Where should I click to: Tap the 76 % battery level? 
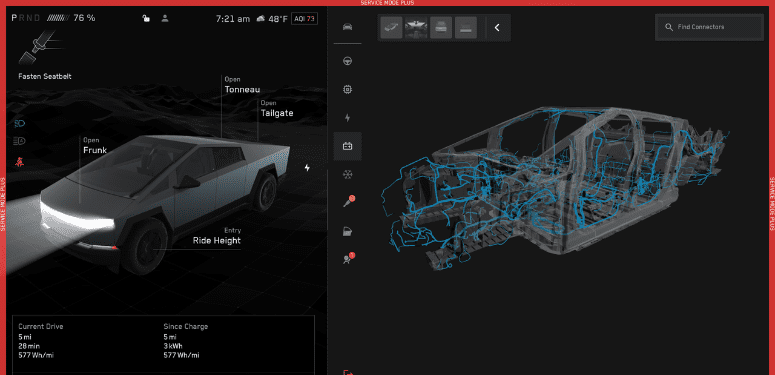pyautogui.click(x=84, y=18)
